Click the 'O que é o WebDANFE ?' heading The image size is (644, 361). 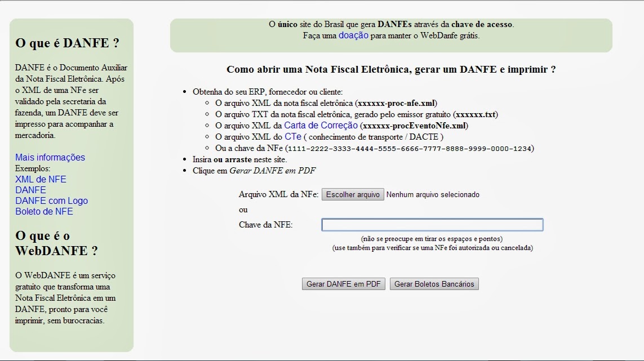point(56,243)
